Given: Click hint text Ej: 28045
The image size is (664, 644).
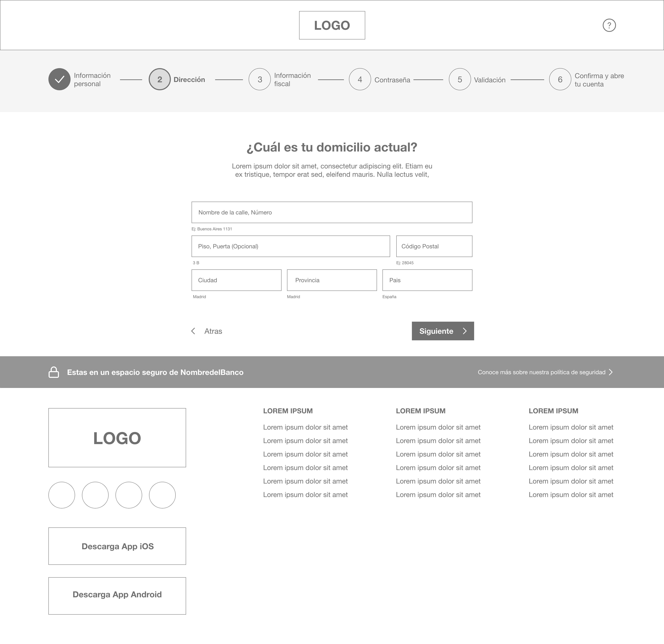Looking at the screenshot, I should [405, 263].
